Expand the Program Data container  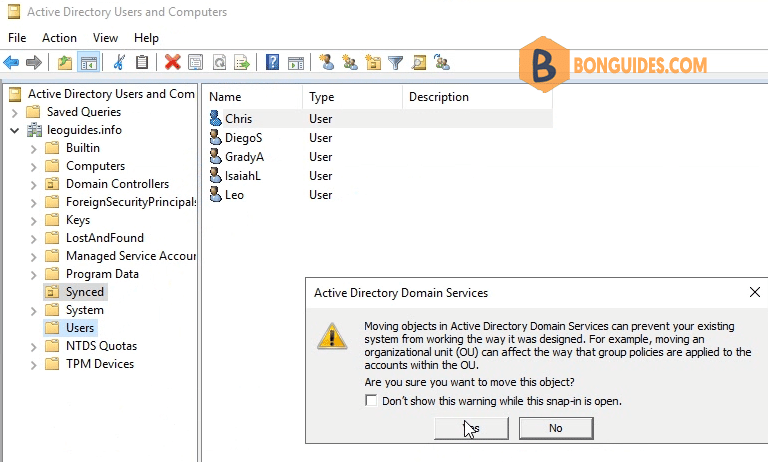point(33,274)
